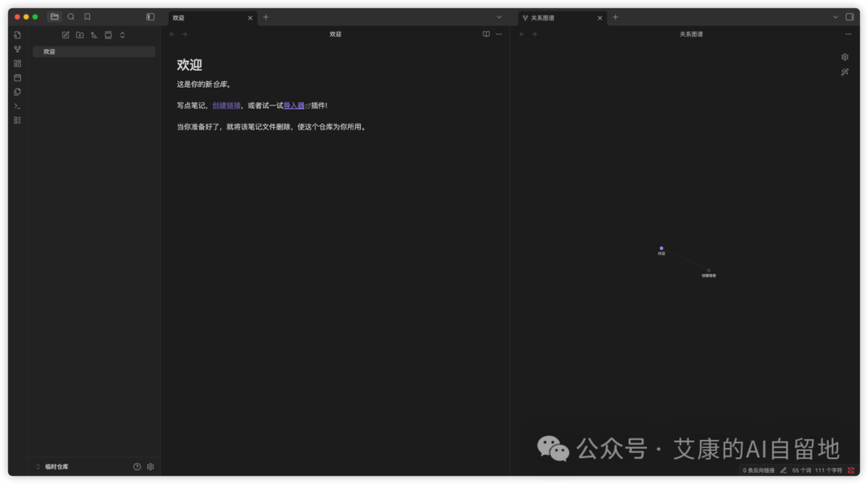Toggle the right sidebar icon
Viewport: 868px width, 484px height.
(850, 17)
